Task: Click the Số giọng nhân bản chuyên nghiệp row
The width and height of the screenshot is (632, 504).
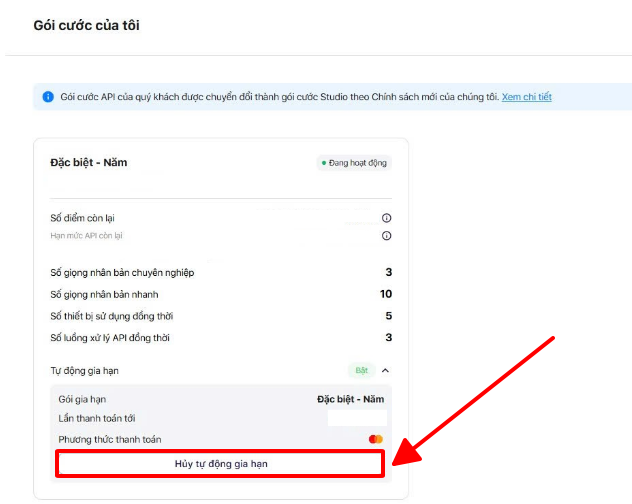Action: coord(122,272)
